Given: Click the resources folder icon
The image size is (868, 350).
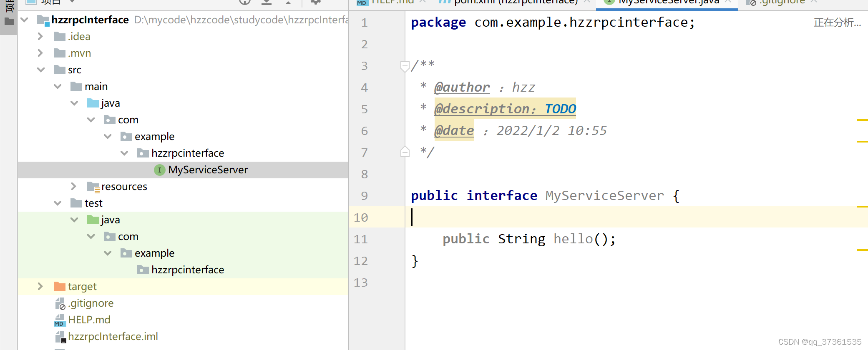Looking at the screenshot, I should [x=93, y=187].
